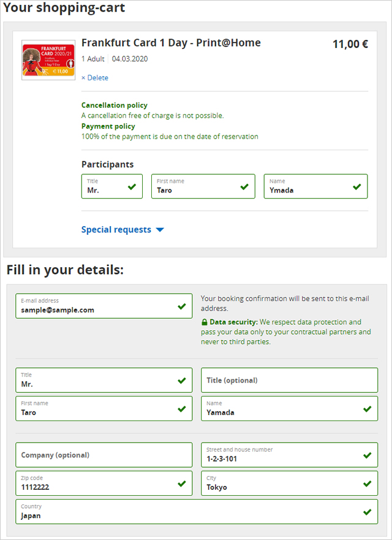Click the Zip code field

[104, 483]
